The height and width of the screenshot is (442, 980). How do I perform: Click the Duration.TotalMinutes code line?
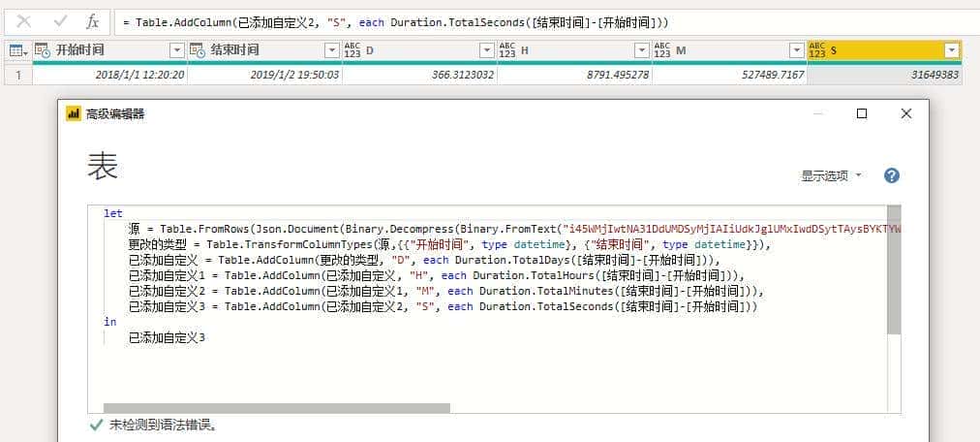[446, 292]
